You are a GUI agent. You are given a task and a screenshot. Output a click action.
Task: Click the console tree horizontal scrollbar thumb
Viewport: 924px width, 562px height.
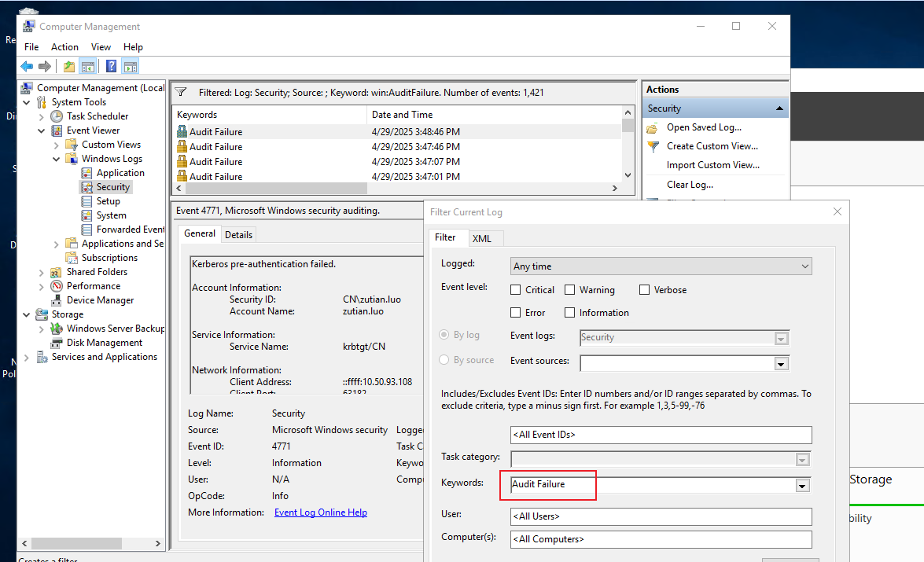(76, 543)
